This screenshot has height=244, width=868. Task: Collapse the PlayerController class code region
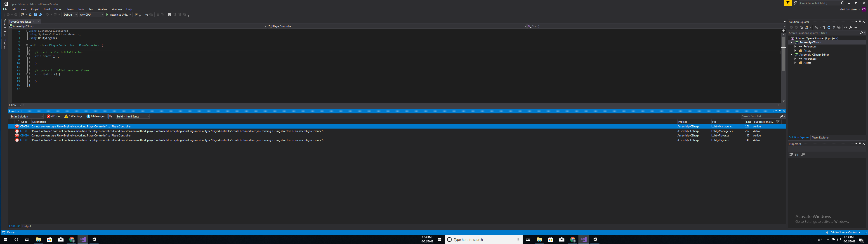(27, 45)
